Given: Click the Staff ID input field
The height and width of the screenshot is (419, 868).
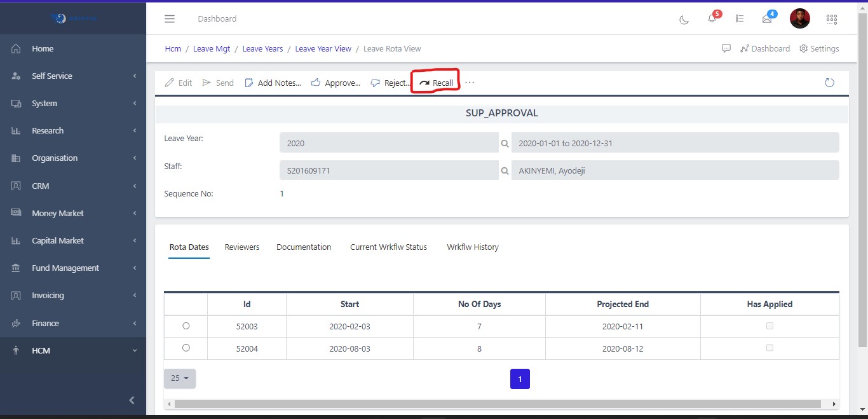Looking at the screenshot, I should (x=389, y=170).
